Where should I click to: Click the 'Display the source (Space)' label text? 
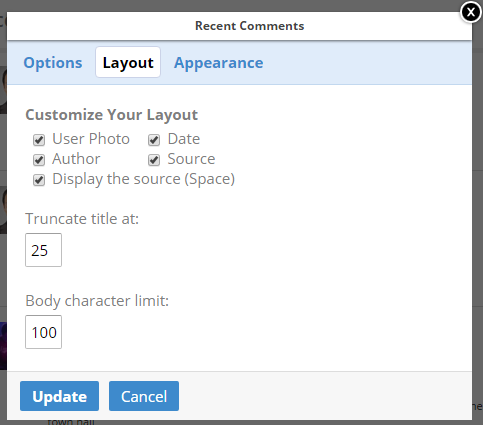pyautogui.click(x=144, y=179)
